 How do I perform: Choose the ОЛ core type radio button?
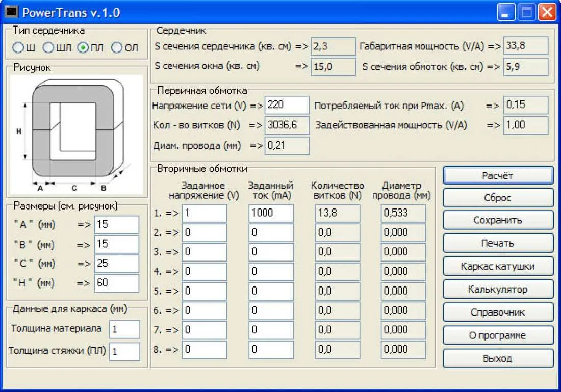[117, 48]
